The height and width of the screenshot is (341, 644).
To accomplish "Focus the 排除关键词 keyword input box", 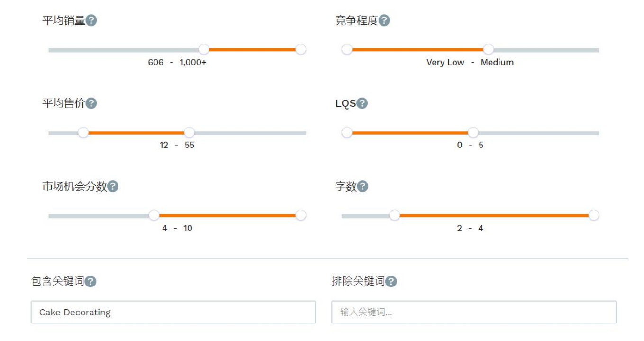I will (474, 312).
